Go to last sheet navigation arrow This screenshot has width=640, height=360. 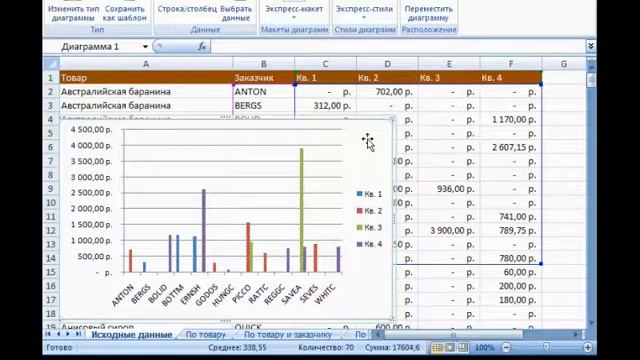click(78, 334)
